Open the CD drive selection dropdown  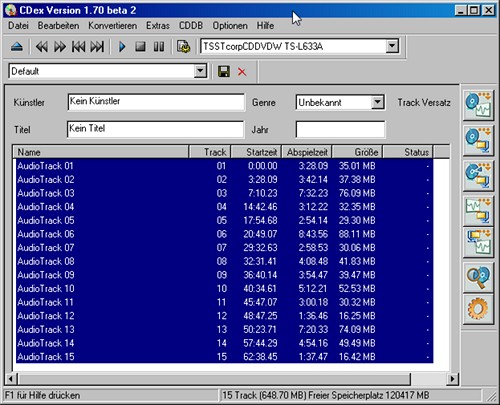[x=392, y=46]
